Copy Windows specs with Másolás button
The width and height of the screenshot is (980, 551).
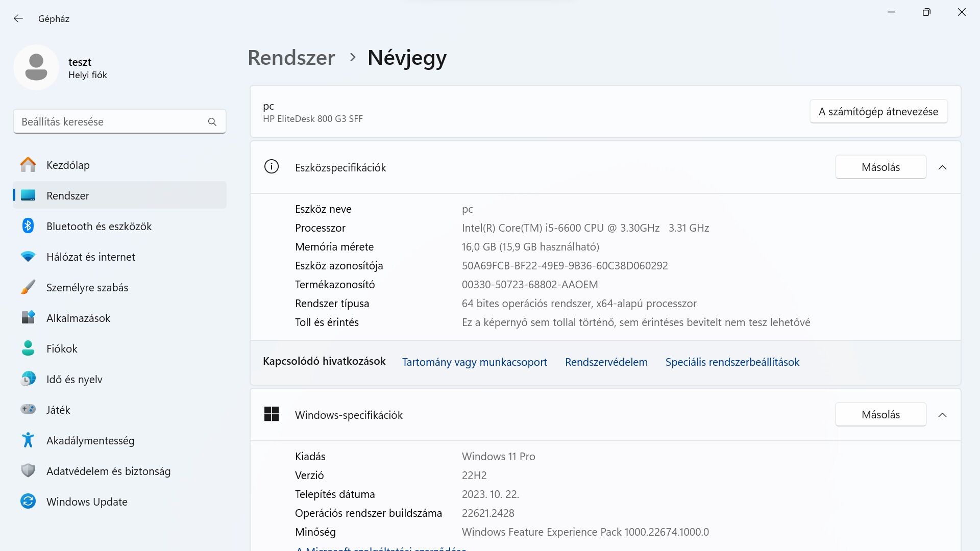[x=880, y=415]
